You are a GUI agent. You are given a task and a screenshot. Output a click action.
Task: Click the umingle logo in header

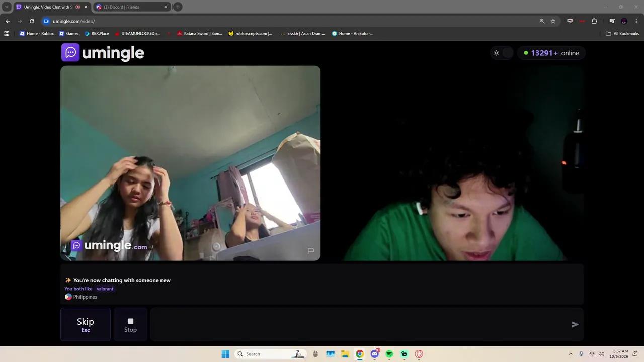(103, 52)
